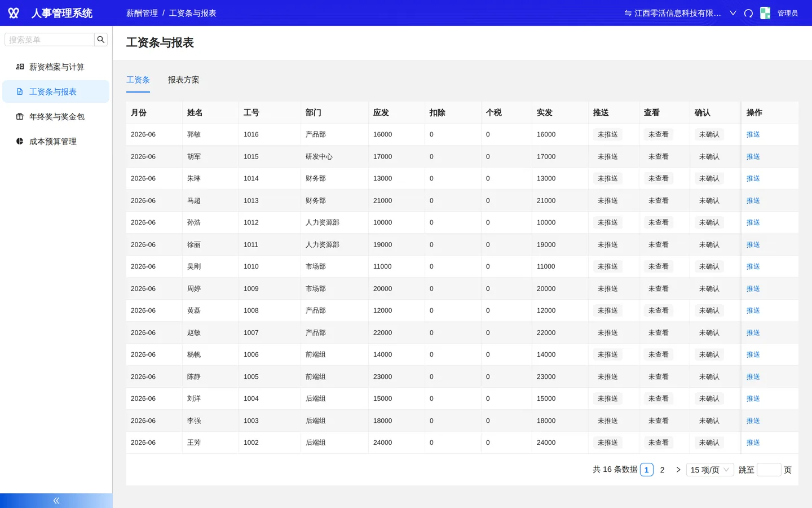812x508 pixels.
Task: Push the payslip for 王芳
Action: [x=753, y=443]
